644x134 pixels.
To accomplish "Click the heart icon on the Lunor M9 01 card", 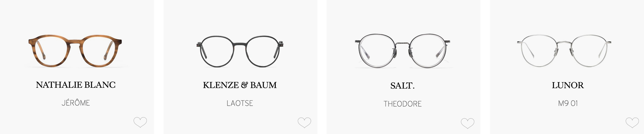I will coord(632,123).
